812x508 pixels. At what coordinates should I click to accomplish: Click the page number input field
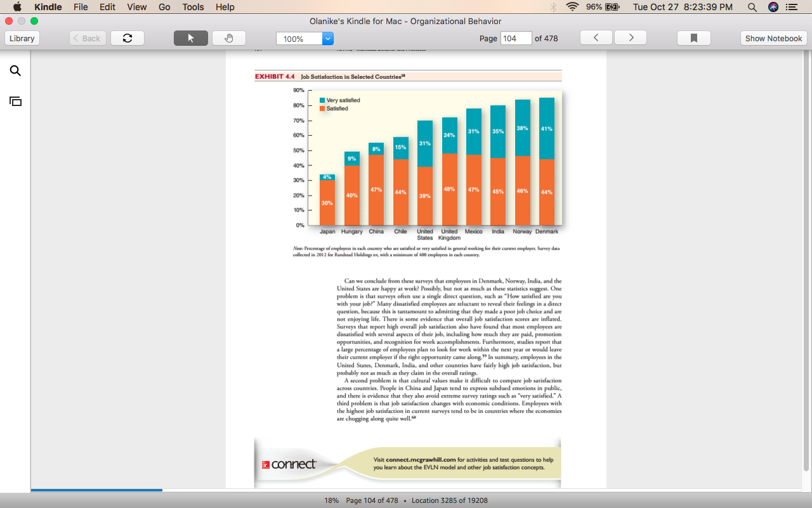tap(516, 38)
